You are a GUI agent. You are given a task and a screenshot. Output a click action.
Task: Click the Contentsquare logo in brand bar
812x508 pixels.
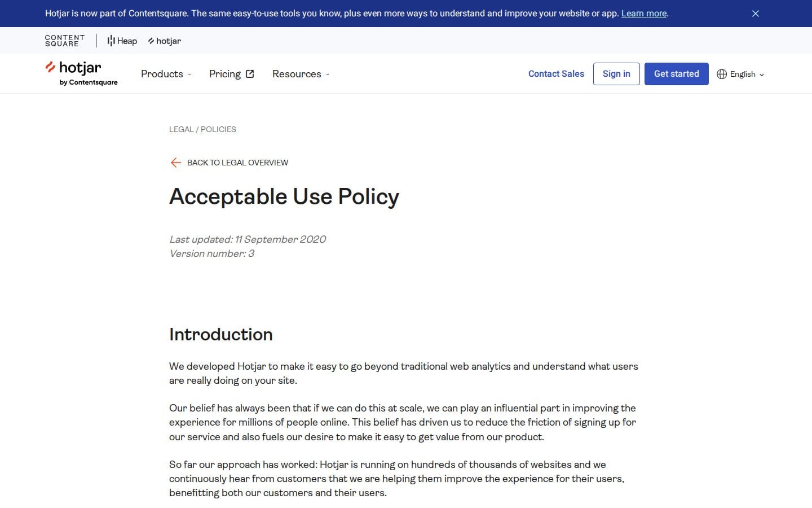click(65, 41)
